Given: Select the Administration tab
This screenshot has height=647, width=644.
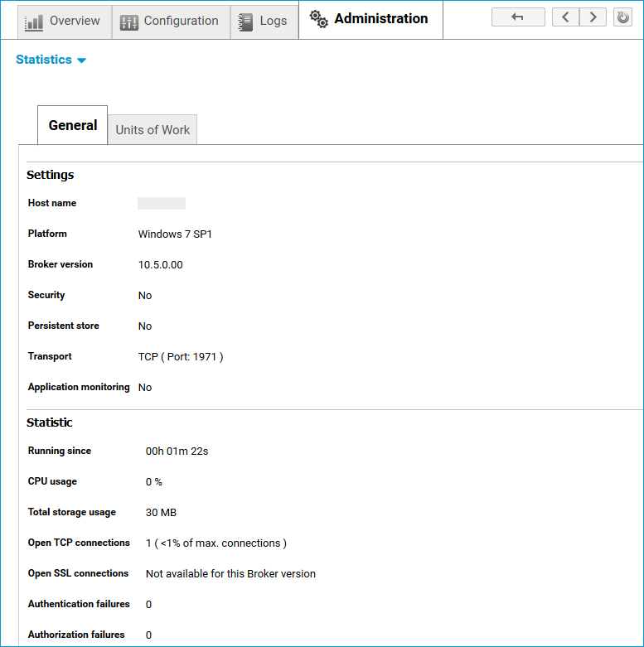Looking at the screenshot, I should tap(370, 19).
